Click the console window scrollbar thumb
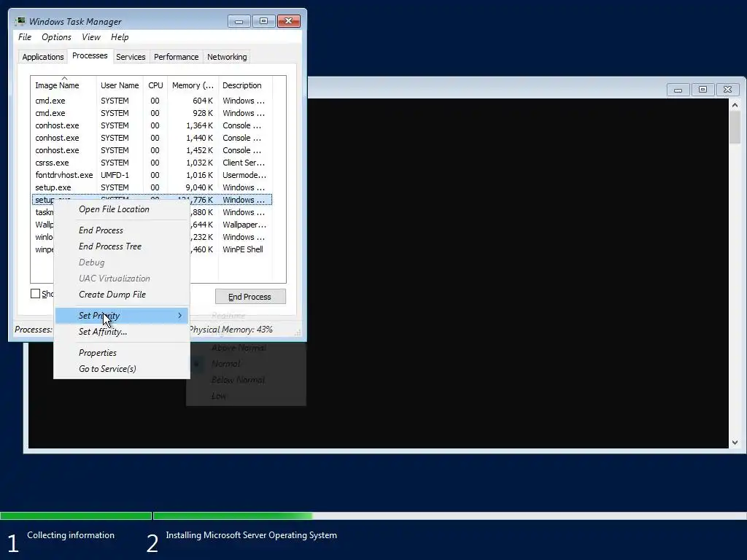This screenshot has height=560, width=747. (x=735, y=127)
